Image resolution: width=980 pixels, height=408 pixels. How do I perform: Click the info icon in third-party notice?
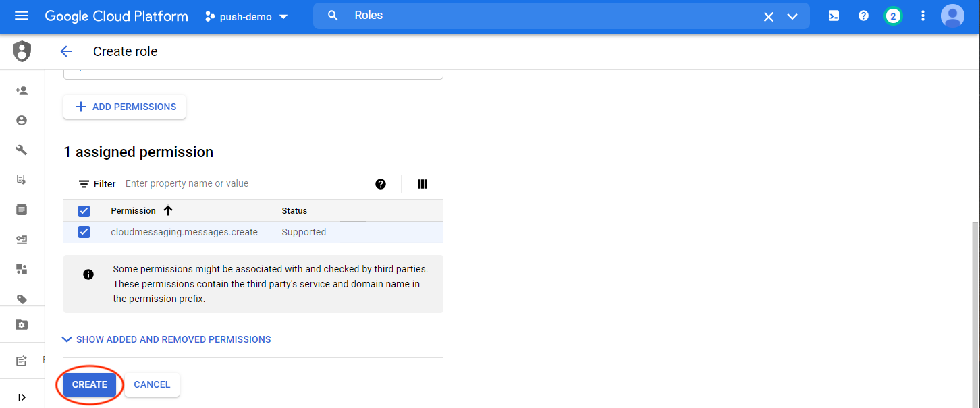88,274
